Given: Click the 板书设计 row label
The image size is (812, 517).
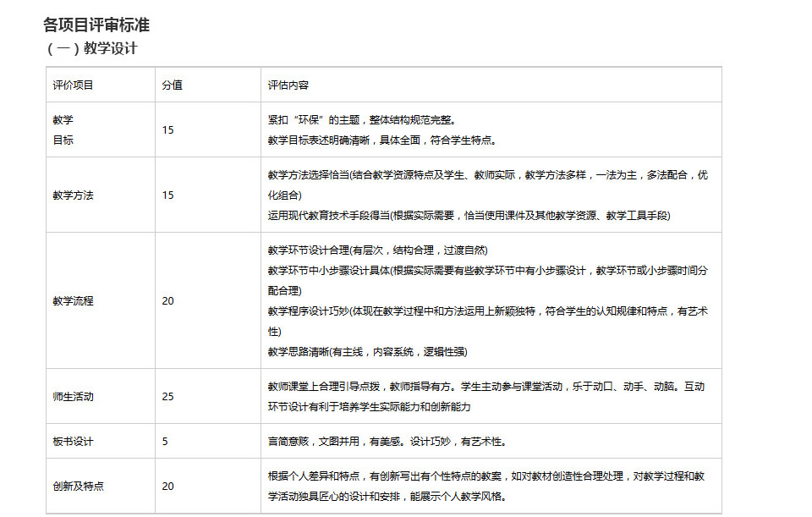Looking at the screenshot, I should click(x=73, y=441).
